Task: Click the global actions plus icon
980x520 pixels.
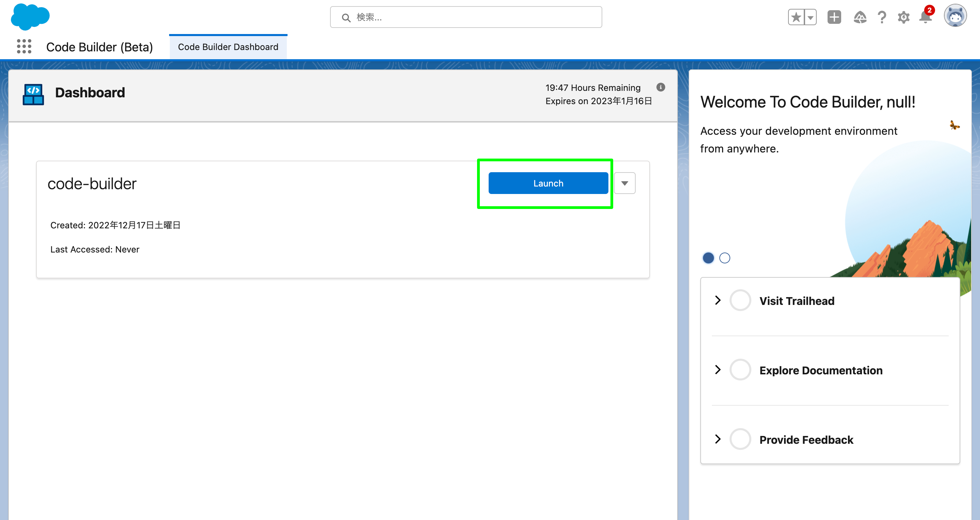Action: click(834, 17)
